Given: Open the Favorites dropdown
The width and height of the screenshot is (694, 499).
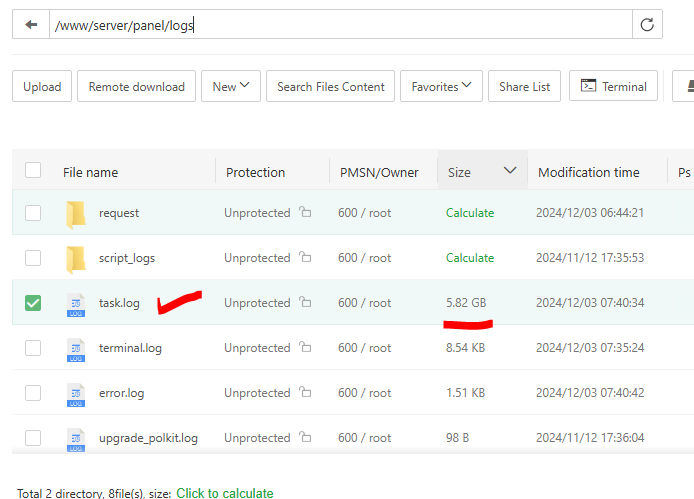Looking at the screenshot, I should pos(441,86).
